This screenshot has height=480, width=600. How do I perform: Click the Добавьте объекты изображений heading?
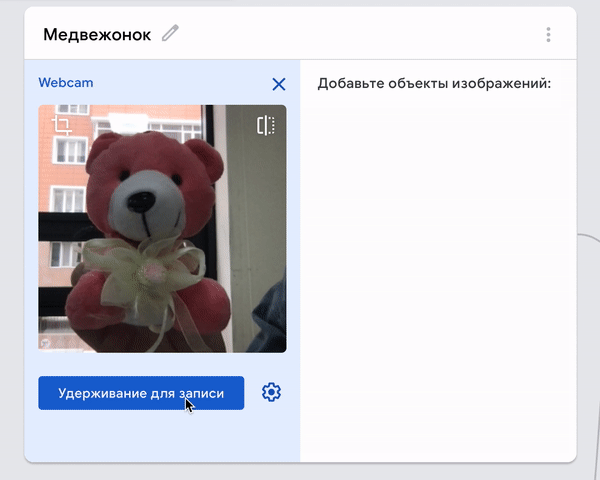[x=434, y=83]
